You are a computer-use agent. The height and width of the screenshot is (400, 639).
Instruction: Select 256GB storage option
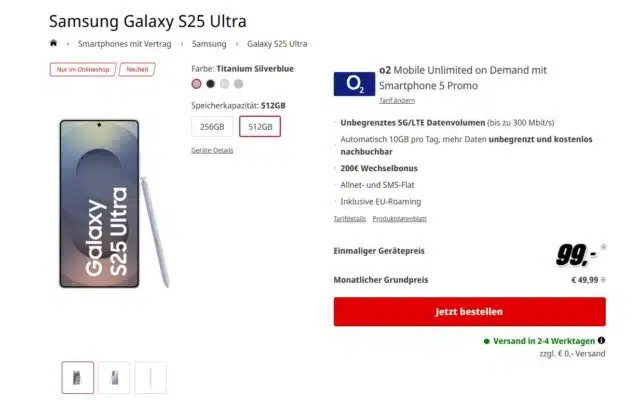(212, 127)
